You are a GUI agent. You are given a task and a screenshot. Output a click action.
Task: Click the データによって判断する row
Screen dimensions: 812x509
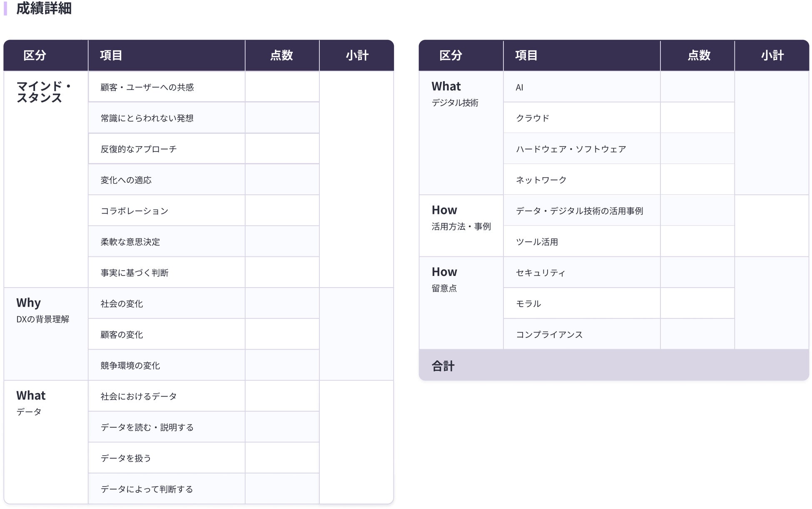tap(147, 489)
